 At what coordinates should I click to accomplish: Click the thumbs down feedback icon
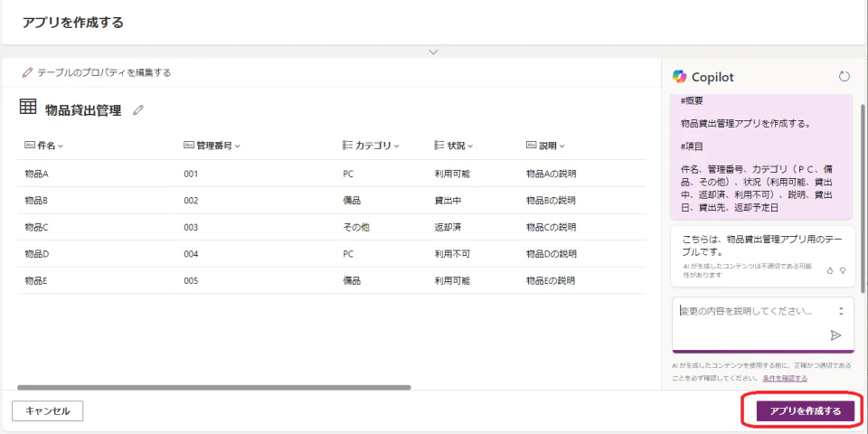pos(843,270)
